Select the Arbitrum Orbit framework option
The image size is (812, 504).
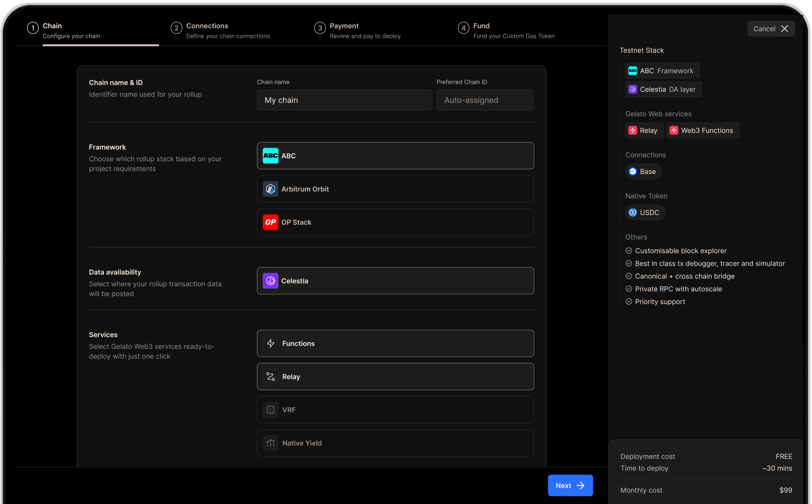[395, 189]
